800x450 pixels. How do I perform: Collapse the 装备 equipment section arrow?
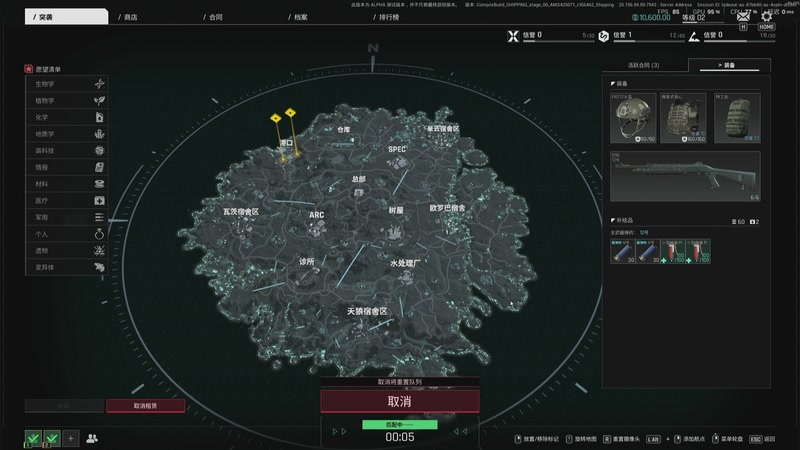pyautogui.click(x=613, y=83)
